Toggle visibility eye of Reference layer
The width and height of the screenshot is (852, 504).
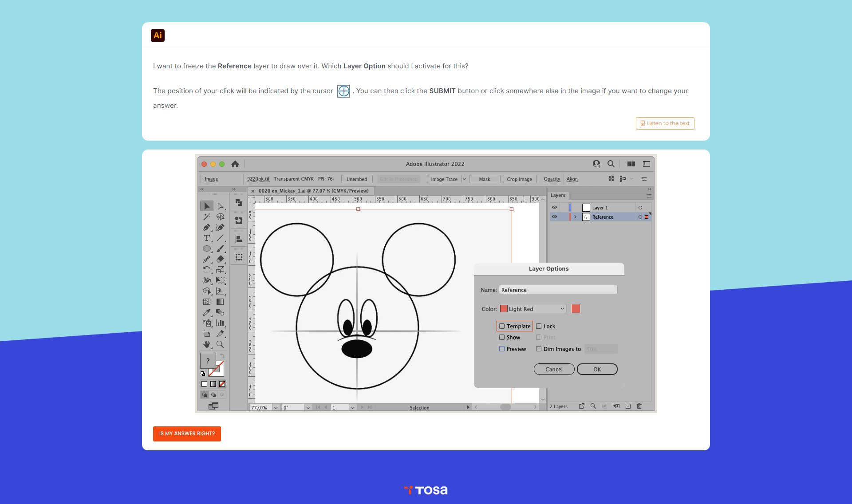pyautogui.click(x=554, y=217)
